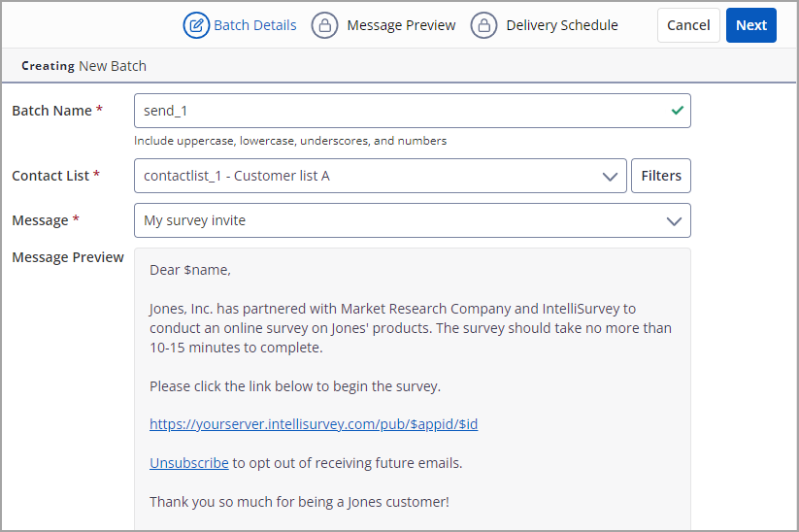
Task: Select the 'contactlist_1 - Customer list A' value
Action: click(x=237, y=176)
